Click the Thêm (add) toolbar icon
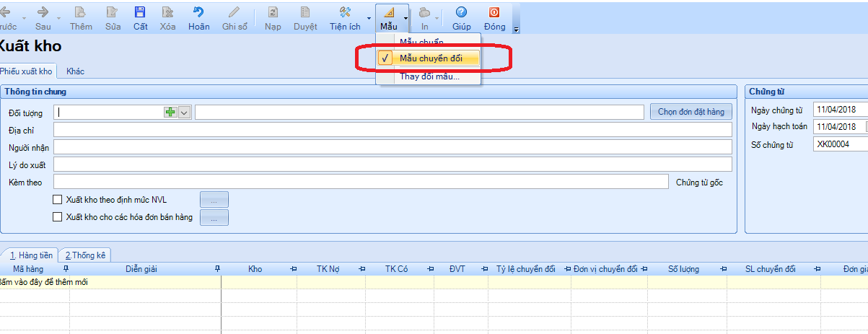Viewport: 868px width, 334px height. point(81,12)
